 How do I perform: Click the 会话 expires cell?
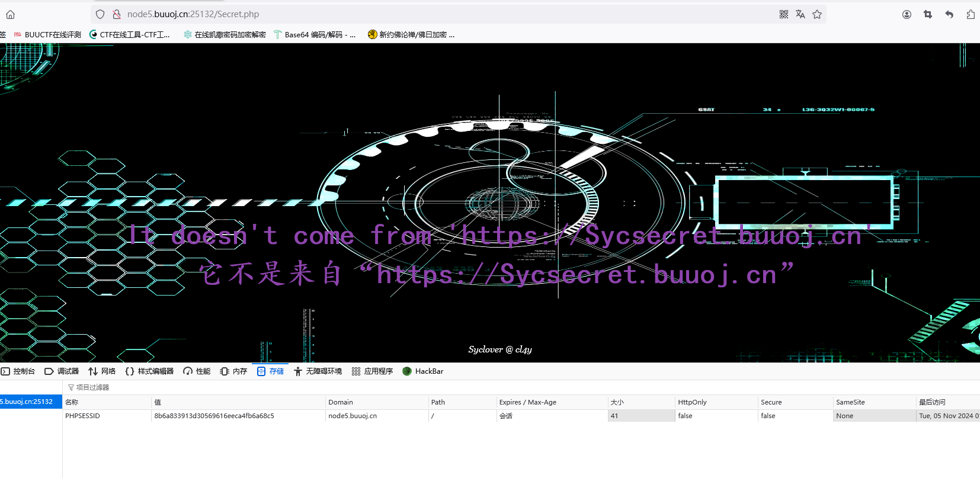point(552,416)
